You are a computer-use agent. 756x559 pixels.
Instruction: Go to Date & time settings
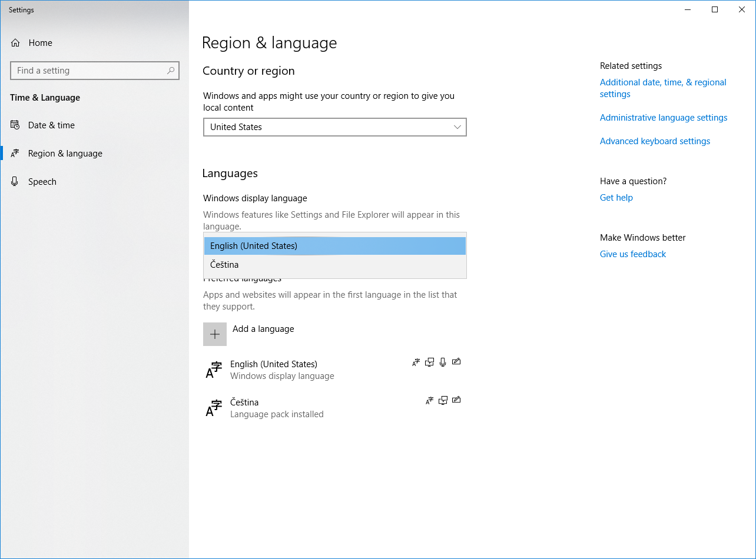coord(94,125)
